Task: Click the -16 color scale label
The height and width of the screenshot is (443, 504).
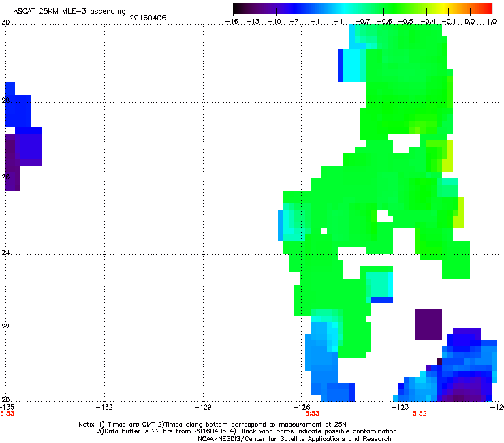Action: click(x=232, y=22)
